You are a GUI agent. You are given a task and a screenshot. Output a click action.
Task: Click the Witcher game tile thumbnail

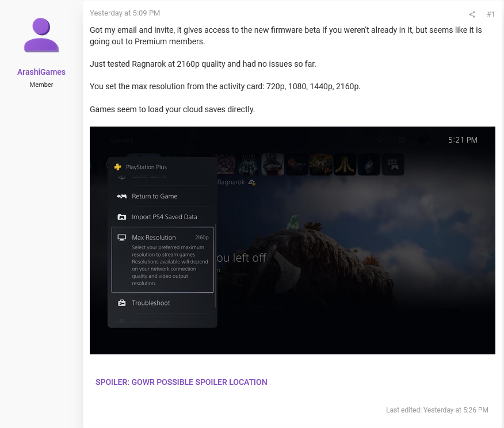coord(272,165)
